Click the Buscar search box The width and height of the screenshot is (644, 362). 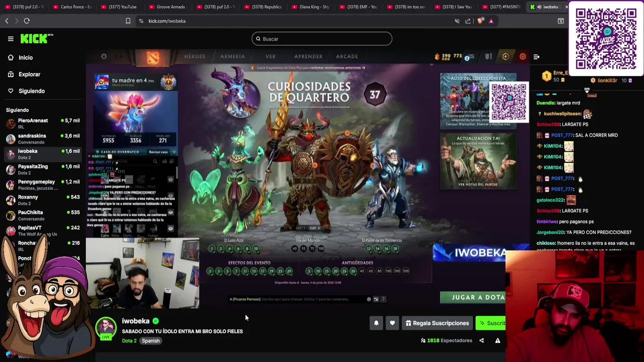click(322, 39)
